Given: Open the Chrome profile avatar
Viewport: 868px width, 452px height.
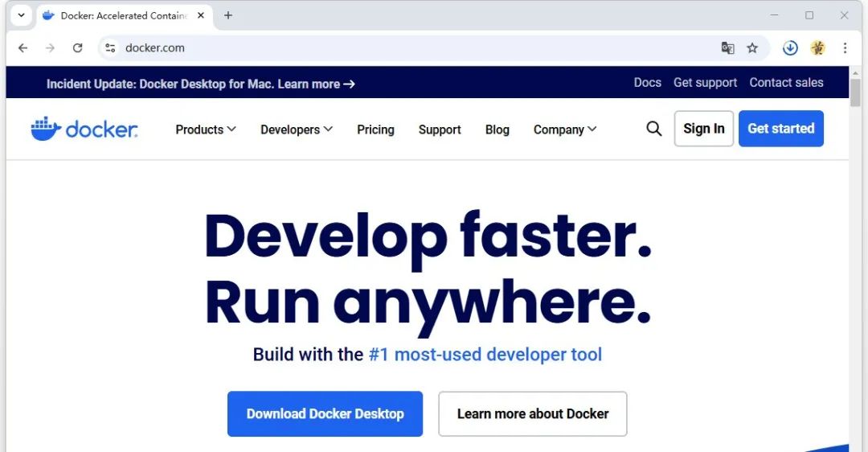Looking at the screenshot, I should pos(817,48).
